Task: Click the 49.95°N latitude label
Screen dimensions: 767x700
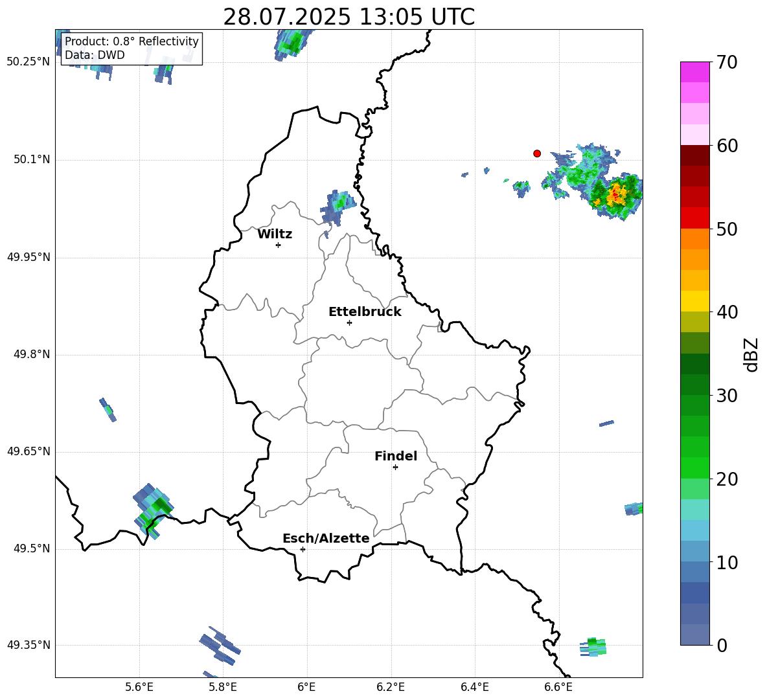Action: (29, 257)
